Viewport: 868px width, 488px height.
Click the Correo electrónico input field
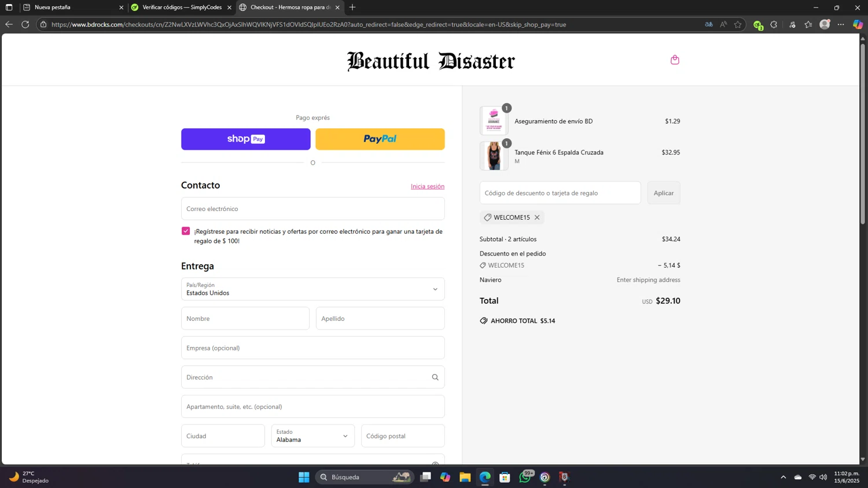(x=313, y=209)
